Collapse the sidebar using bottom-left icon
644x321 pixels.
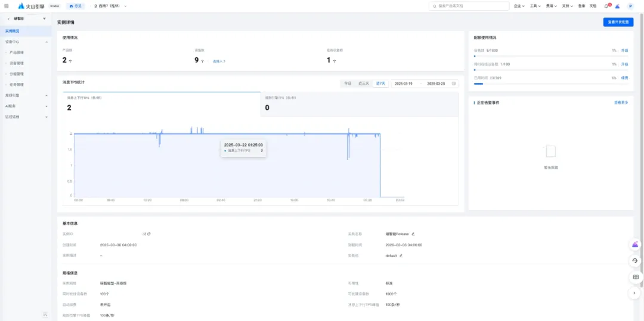pos(45,314)
